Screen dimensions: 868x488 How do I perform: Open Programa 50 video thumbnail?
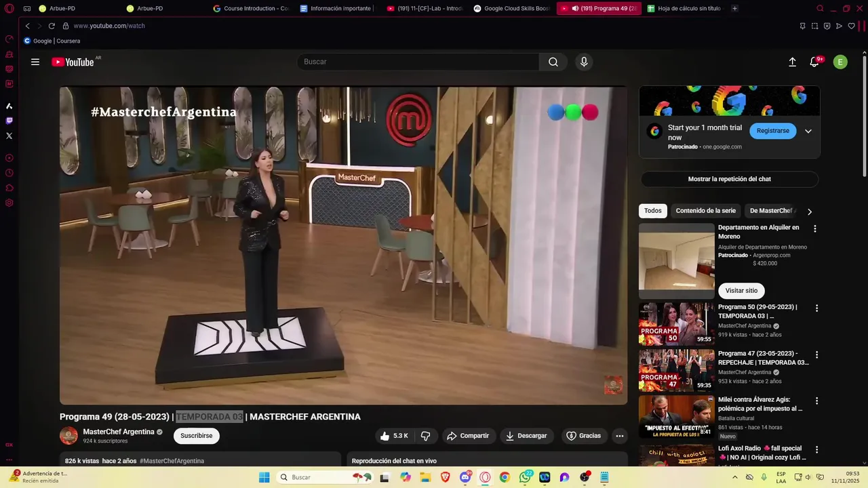pyautogui.click(x=677, y=324)
